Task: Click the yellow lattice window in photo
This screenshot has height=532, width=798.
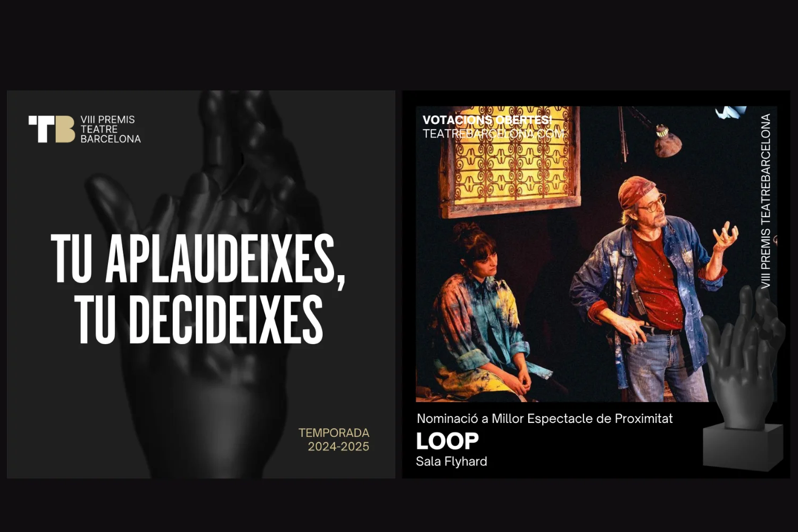Action: pos(510,160)
